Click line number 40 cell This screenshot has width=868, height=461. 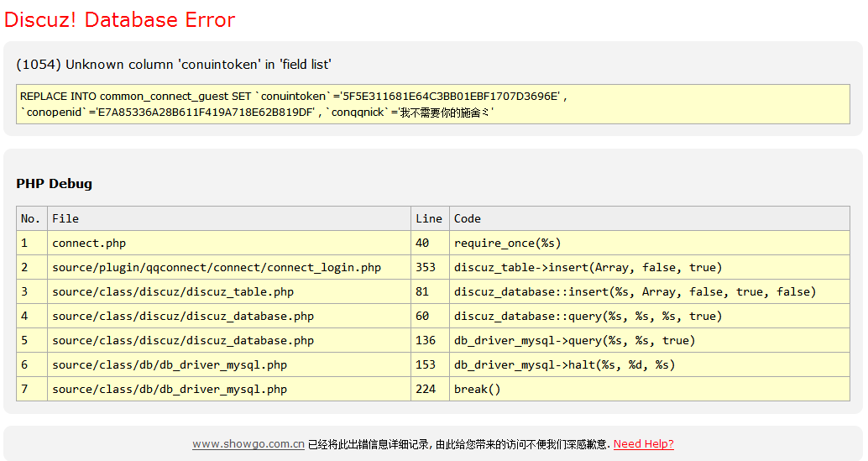tap(430, 243)
